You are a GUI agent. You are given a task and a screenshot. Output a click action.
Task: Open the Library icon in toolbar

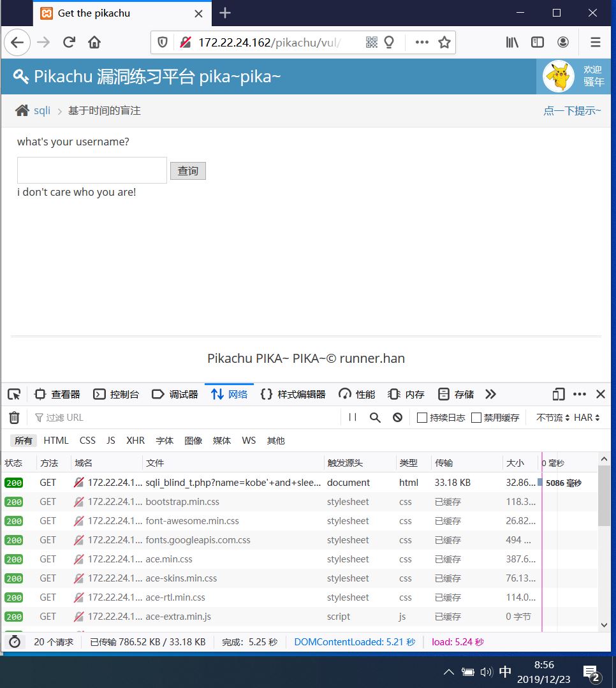pos(512,42)
